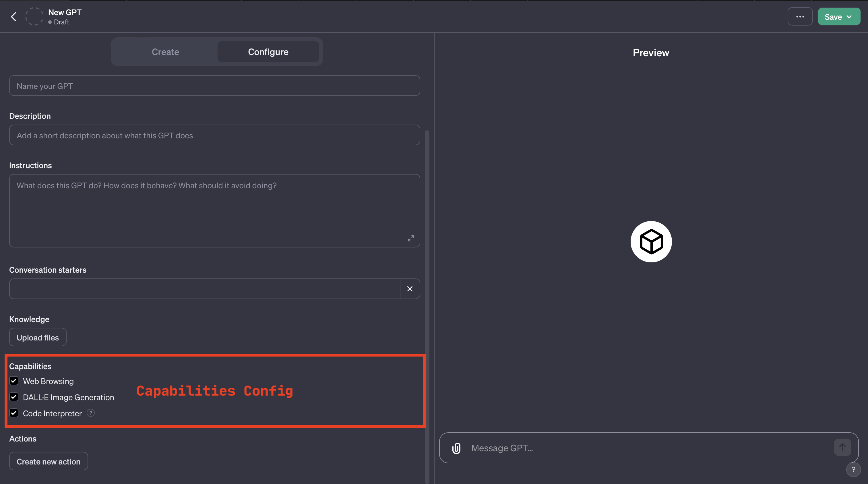This screenshot has width=868, height=484.
Task: Click the Code Interpreter help question mark
Action: (x=90, y=413)
